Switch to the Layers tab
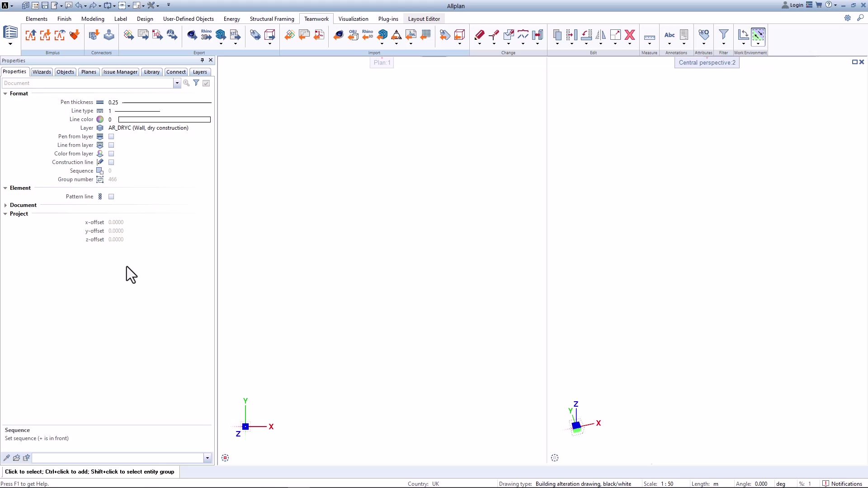This screenshot has width=868, height=488. click(200, 71)
